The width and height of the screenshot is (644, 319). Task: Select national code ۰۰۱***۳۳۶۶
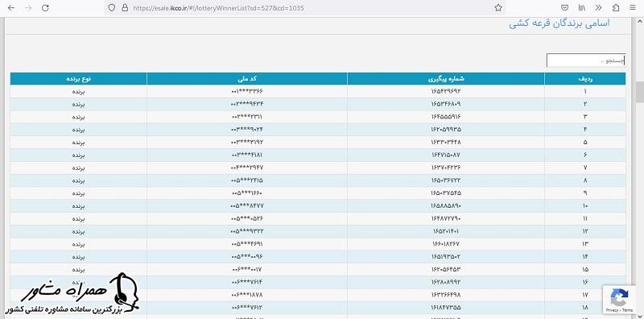247,91
